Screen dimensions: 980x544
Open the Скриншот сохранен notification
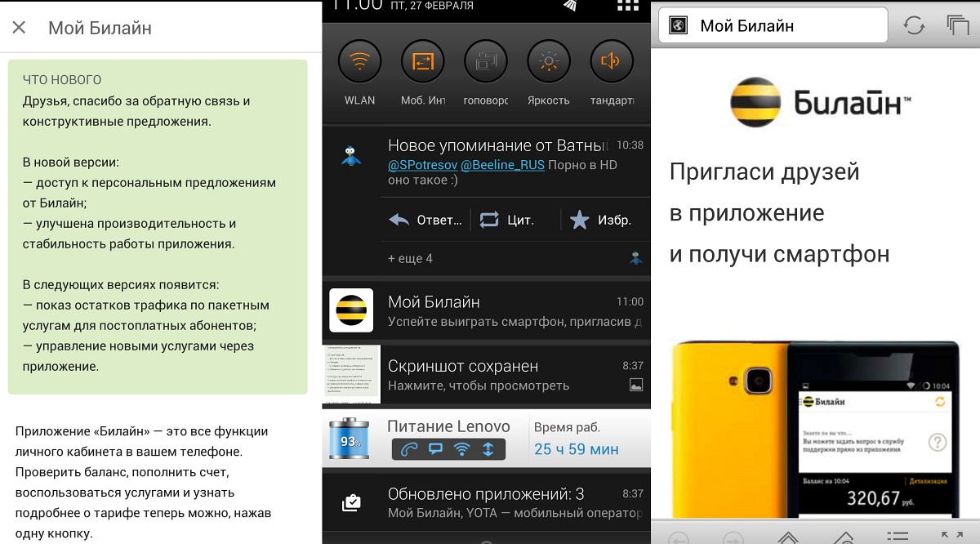point(487,374)
